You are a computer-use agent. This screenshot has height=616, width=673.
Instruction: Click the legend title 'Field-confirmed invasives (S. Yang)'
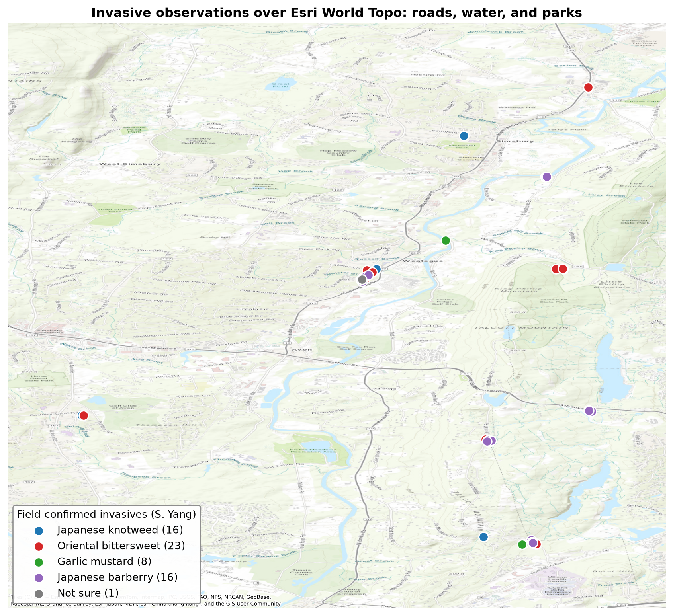pos(106,515)
